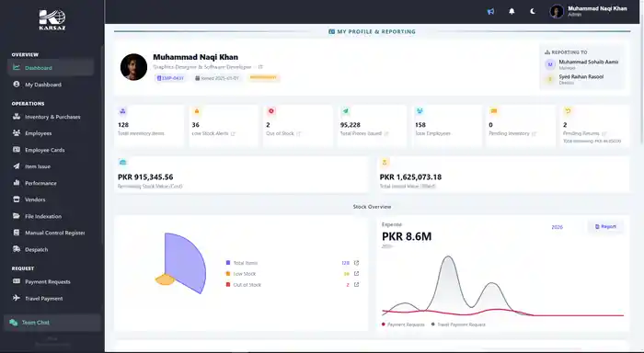Click the My Dashboard user icon
The width and height of the screenshot is (644, 353).
tap(17, 85)
